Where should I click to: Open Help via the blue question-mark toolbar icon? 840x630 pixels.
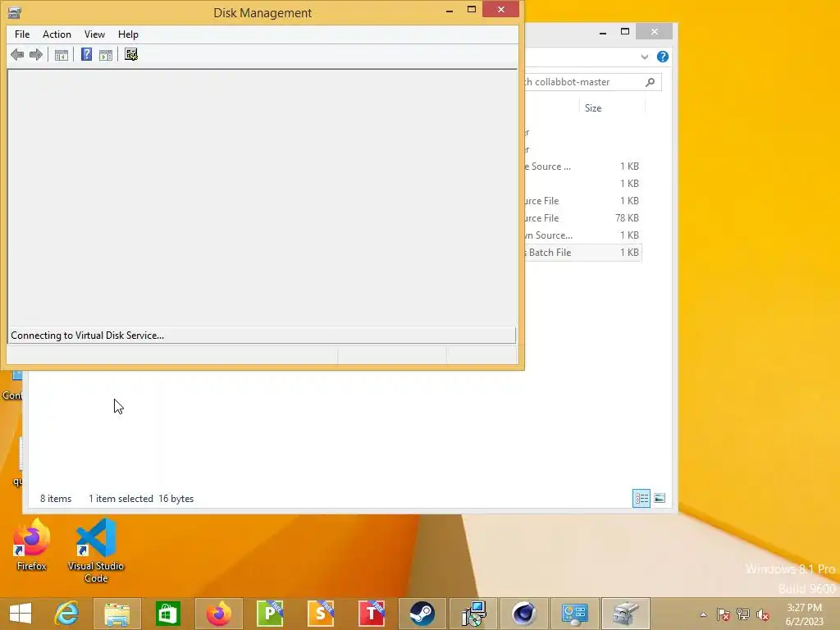86,55
